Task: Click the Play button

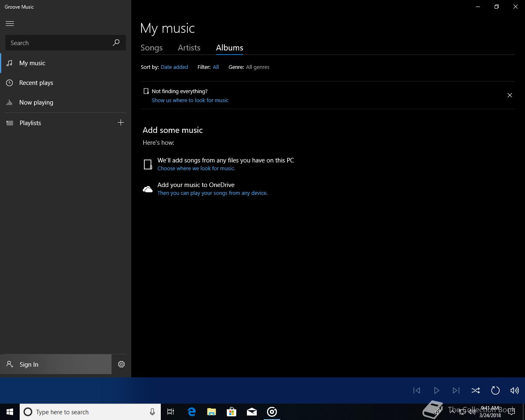Action: click(436, 390)
